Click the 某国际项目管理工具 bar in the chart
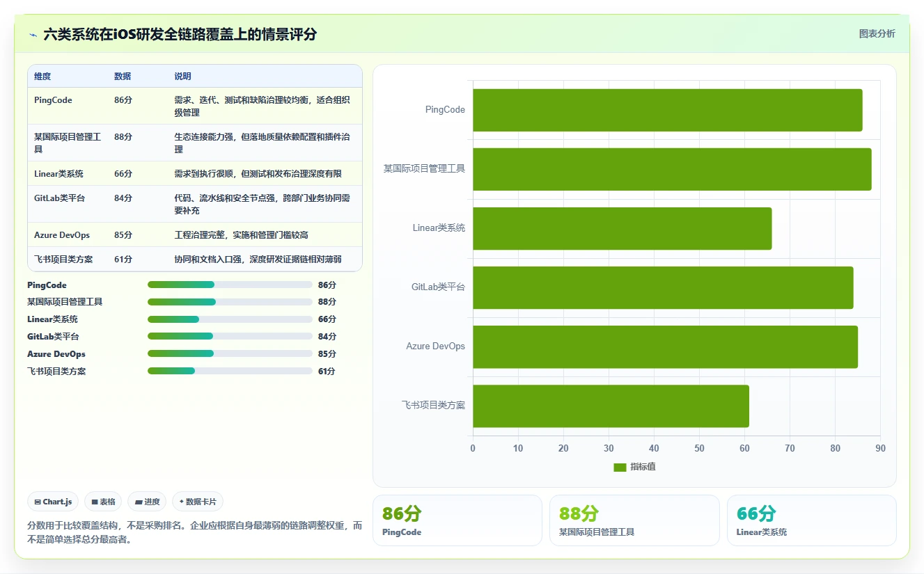Screen dimensions: 924x574 pos(672,169)
